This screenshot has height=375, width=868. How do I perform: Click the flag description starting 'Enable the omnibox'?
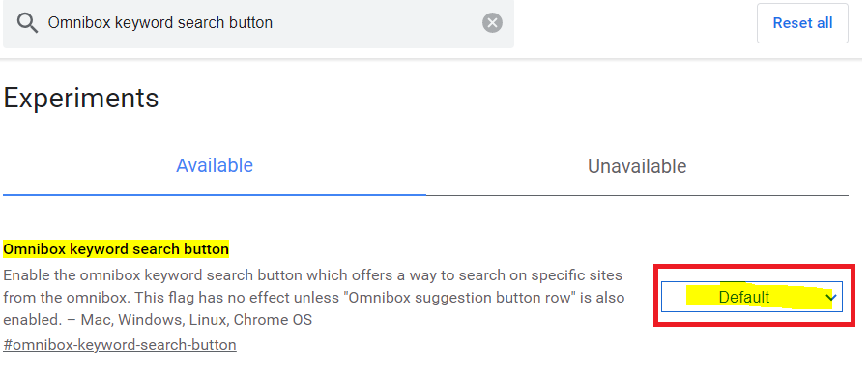(313, 298)
